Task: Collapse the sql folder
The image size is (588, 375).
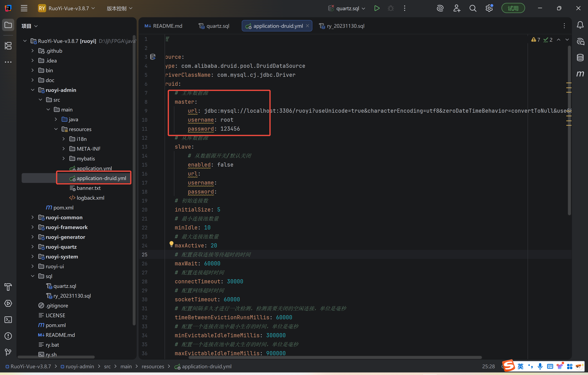Action: click(x=32, y=276)
